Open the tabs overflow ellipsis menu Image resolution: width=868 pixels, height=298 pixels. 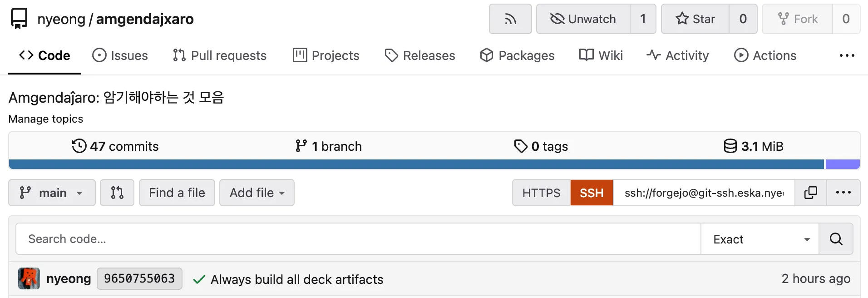tap(847, 55)
